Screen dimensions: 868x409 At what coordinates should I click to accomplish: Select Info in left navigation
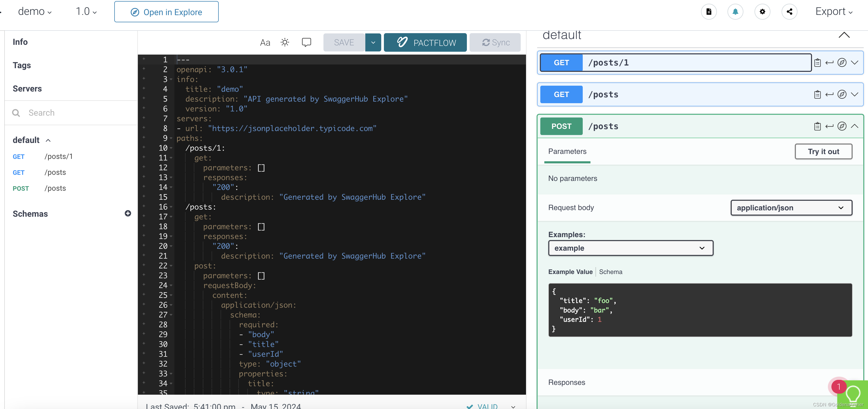click(20, 42)
